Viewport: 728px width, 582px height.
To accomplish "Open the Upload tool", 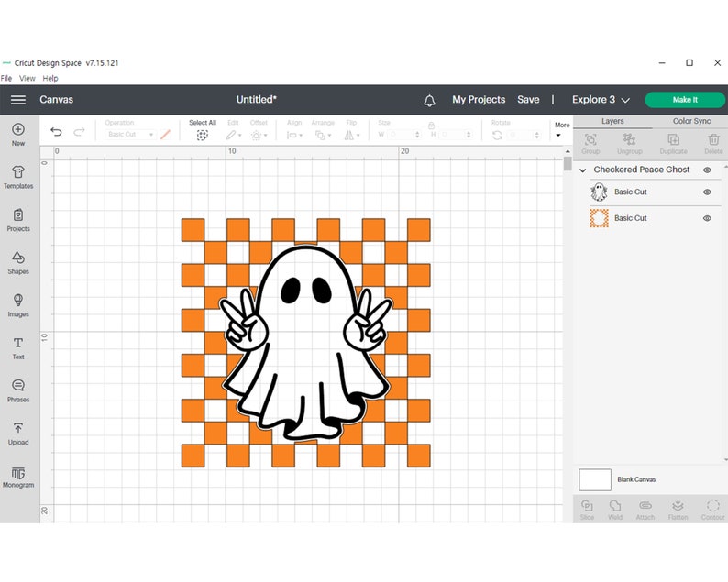I will point(18,434).
